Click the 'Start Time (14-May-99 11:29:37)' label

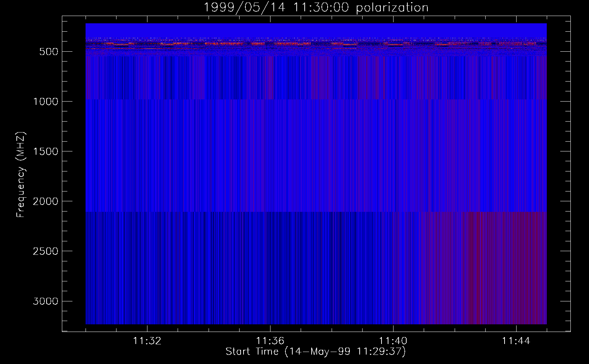[316, 352]
